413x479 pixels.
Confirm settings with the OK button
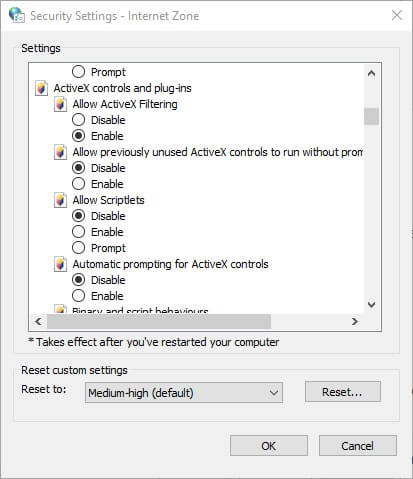point(269,446)
